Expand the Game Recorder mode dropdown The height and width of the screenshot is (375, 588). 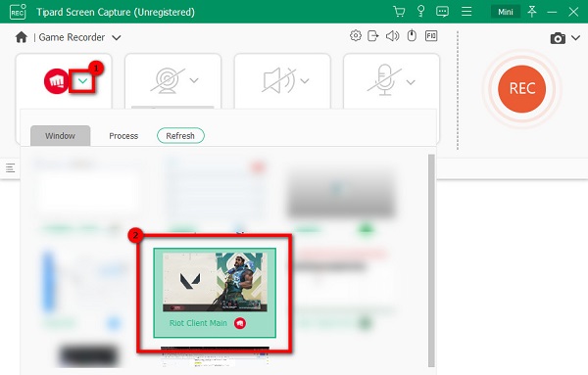tap(117, 37)
